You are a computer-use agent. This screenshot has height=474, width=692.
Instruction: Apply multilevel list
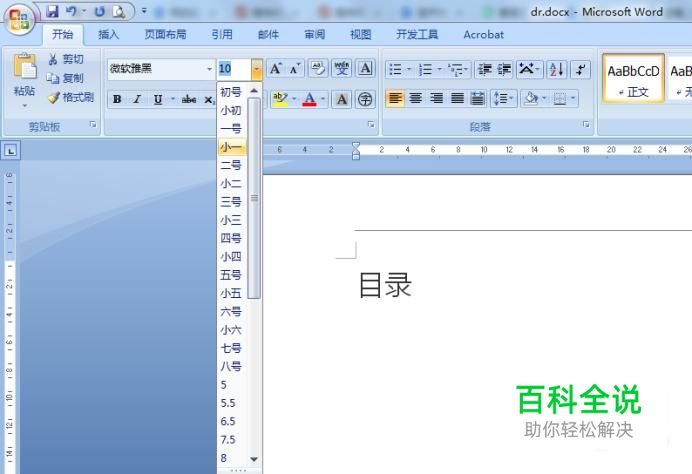click(455, 69)
